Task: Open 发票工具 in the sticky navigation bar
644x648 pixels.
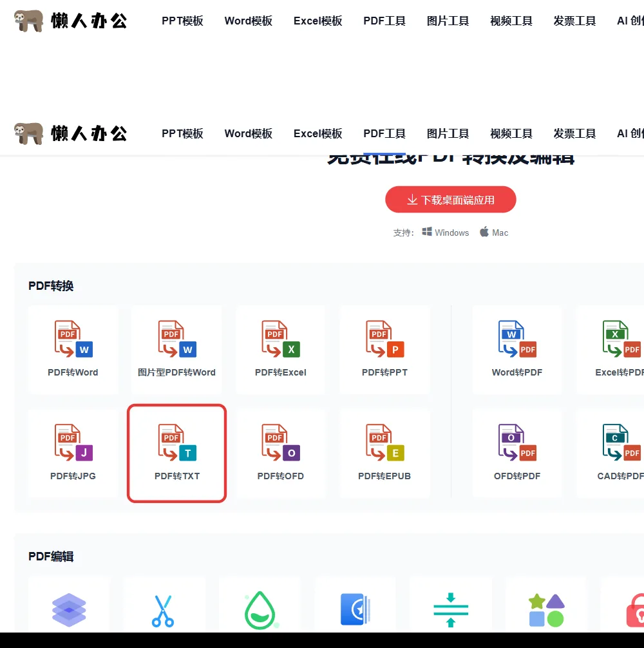Action: click(x=574, y=133)
